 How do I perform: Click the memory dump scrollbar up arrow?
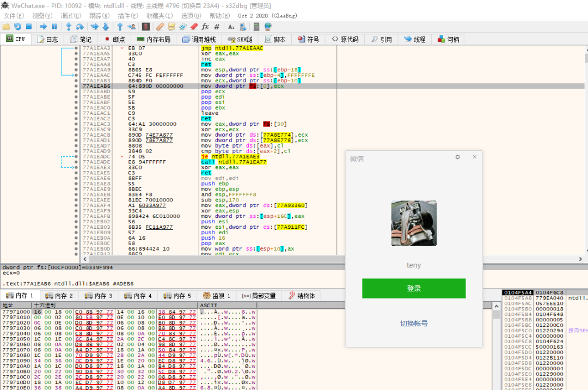[497, 306]
